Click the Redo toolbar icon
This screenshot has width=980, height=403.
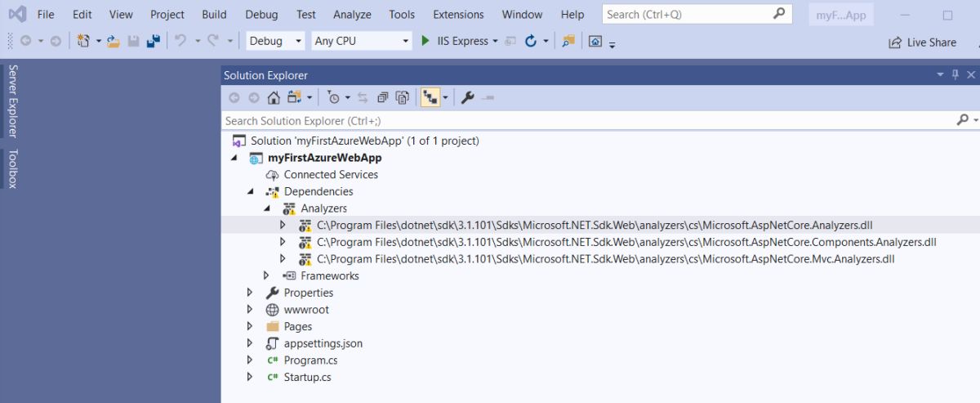[213, 41]
